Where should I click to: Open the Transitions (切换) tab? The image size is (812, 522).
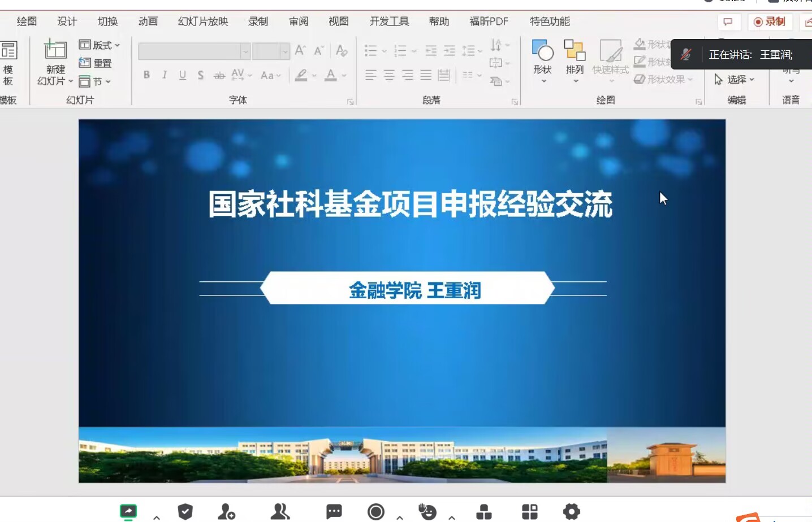[107, 21]
